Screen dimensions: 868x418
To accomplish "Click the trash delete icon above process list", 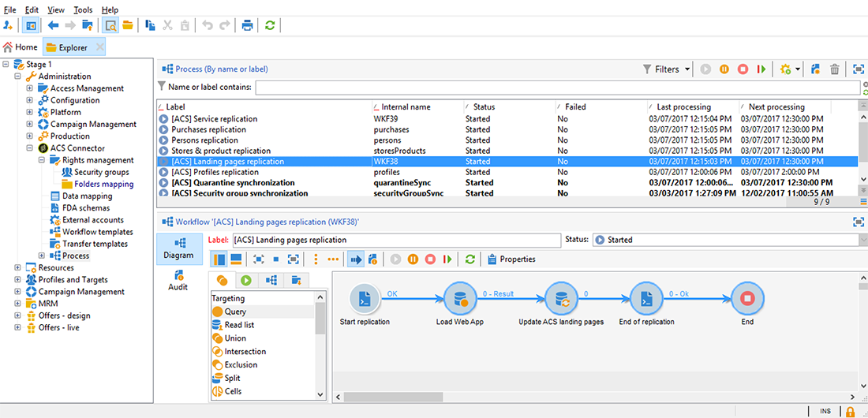I will pyautogui.click(x=834, y=69).
